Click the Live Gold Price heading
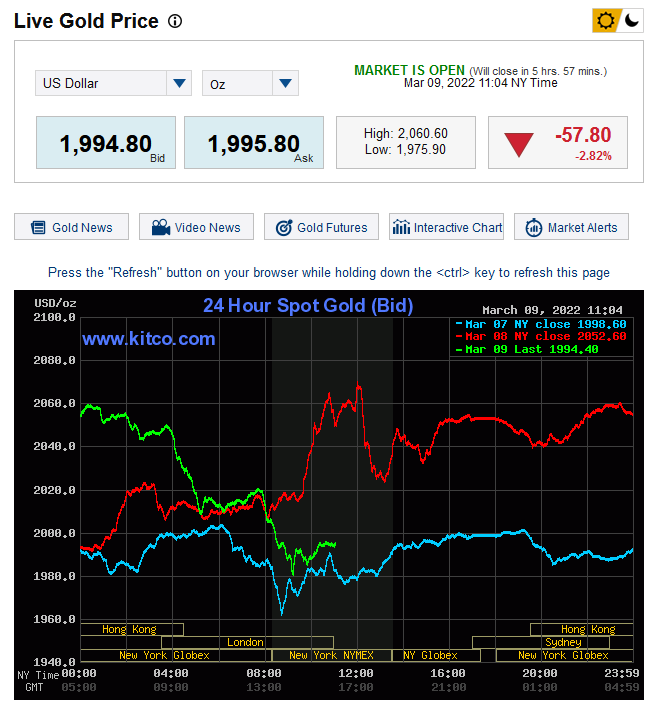Image resolution: width=651 pixels, height=703 pixels. (x=86, y=21)
